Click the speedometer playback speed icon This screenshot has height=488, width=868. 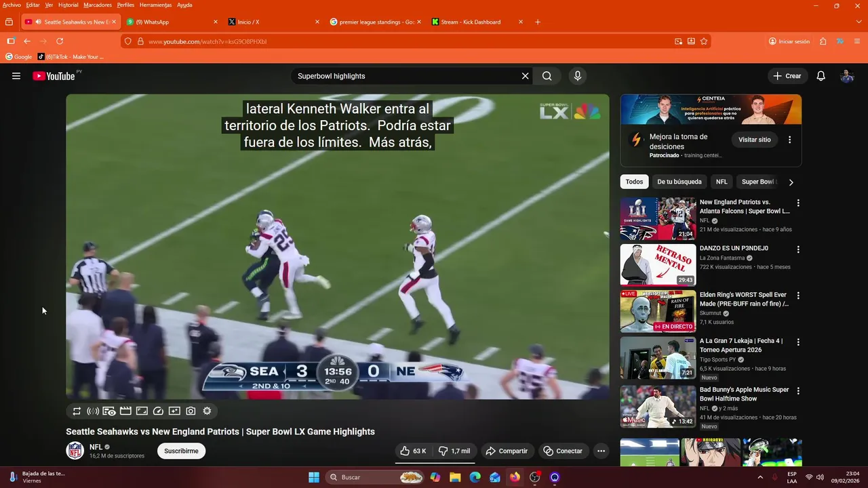158,411
